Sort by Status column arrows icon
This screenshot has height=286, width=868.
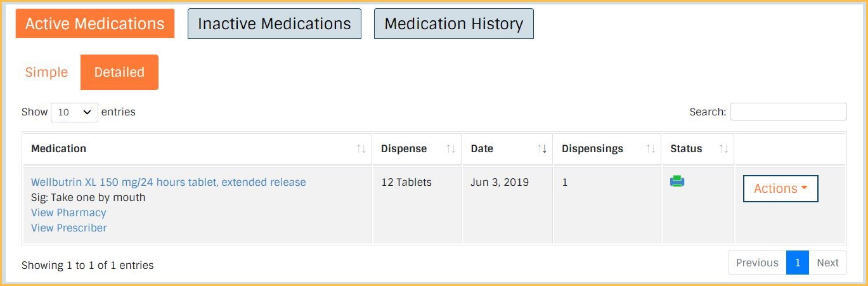(723, 149)
